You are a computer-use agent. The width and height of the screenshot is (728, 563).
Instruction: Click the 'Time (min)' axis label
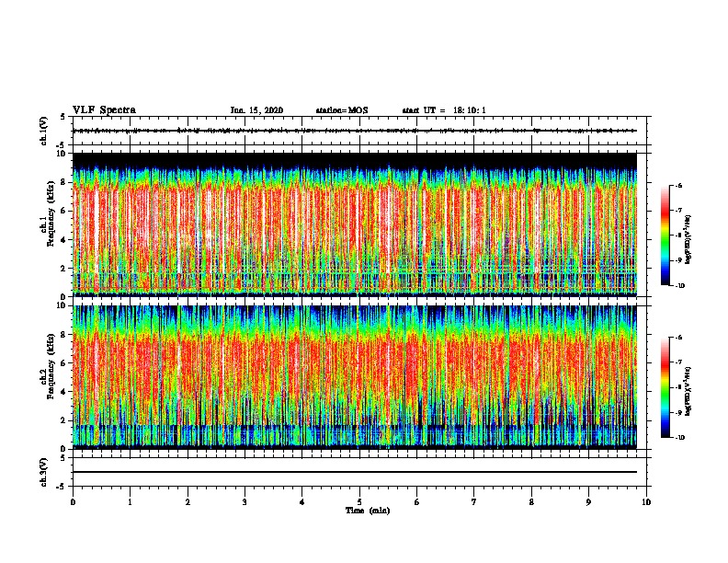368,511
